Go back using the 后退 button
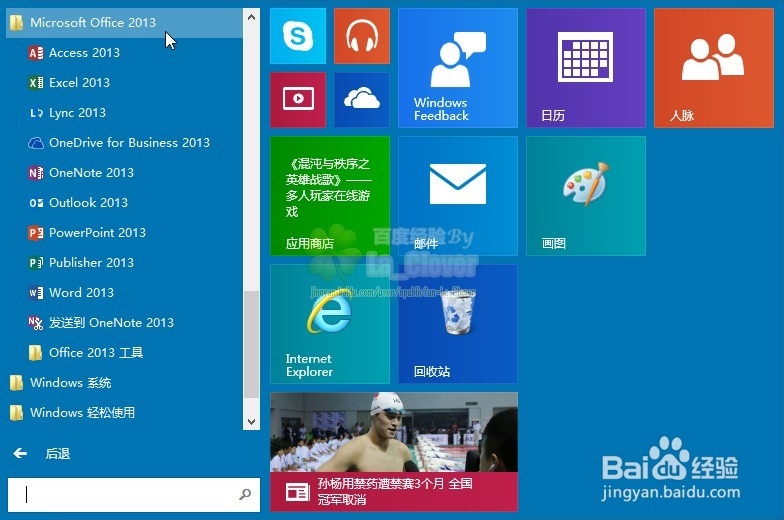Viewport: 784px width, 520px height. [42, 454]
